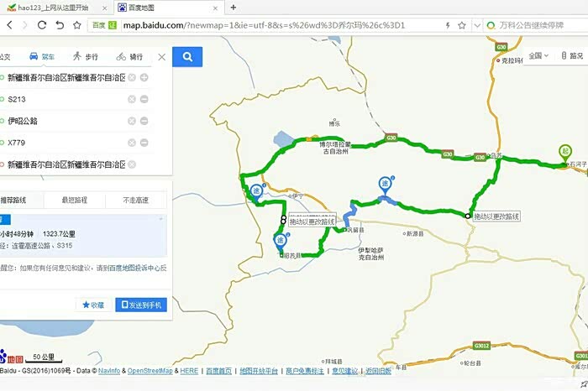Expand the address bar dropdown arrow
Image resolution: width=588 pixels, height=391 pixels.
pos(477,25)
